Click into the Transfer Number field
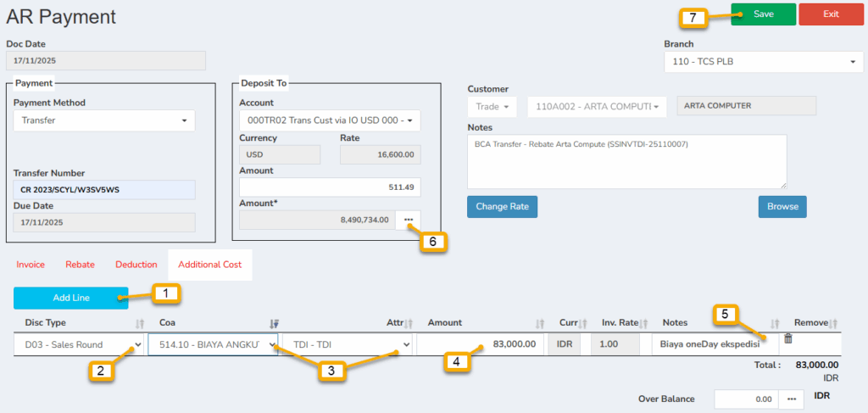Screen dimensions: 868x413 pos(104,189)
